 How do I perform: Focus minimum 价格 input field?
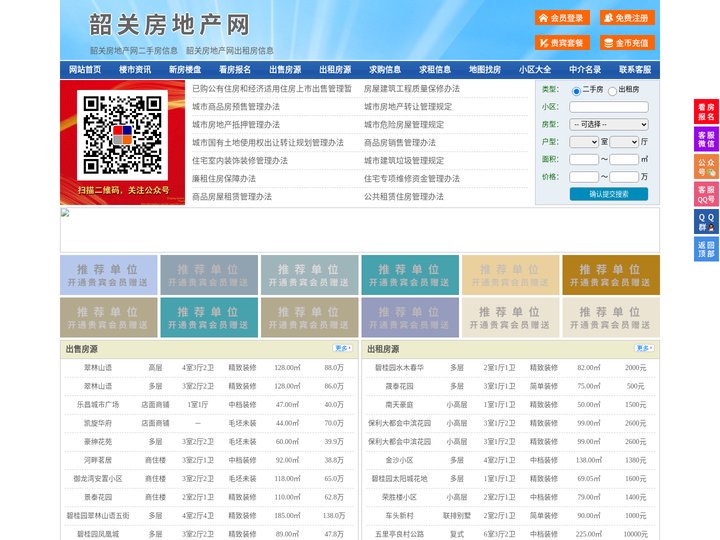pos(584,177)
